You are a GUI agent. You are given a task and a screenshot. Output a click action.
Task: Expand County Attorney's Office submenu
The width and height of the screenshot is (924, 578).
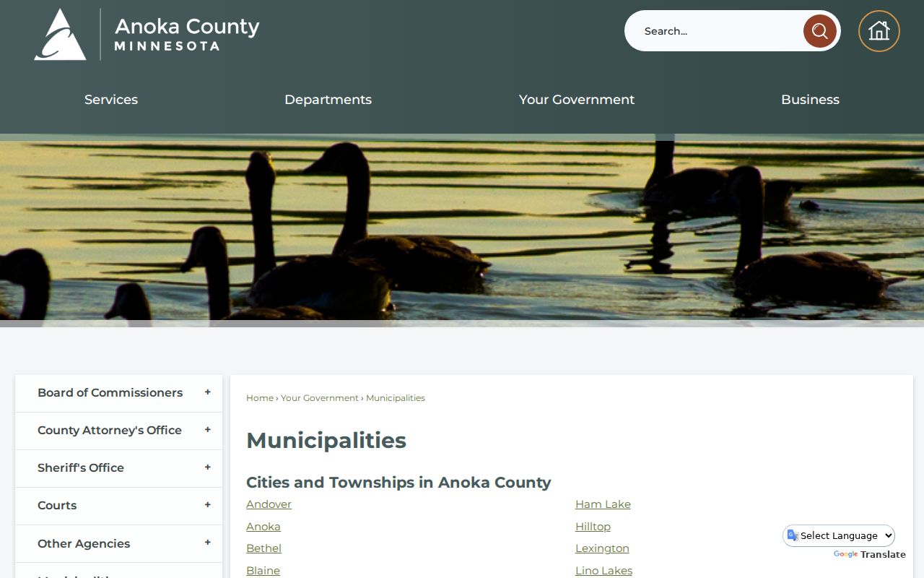207,430
